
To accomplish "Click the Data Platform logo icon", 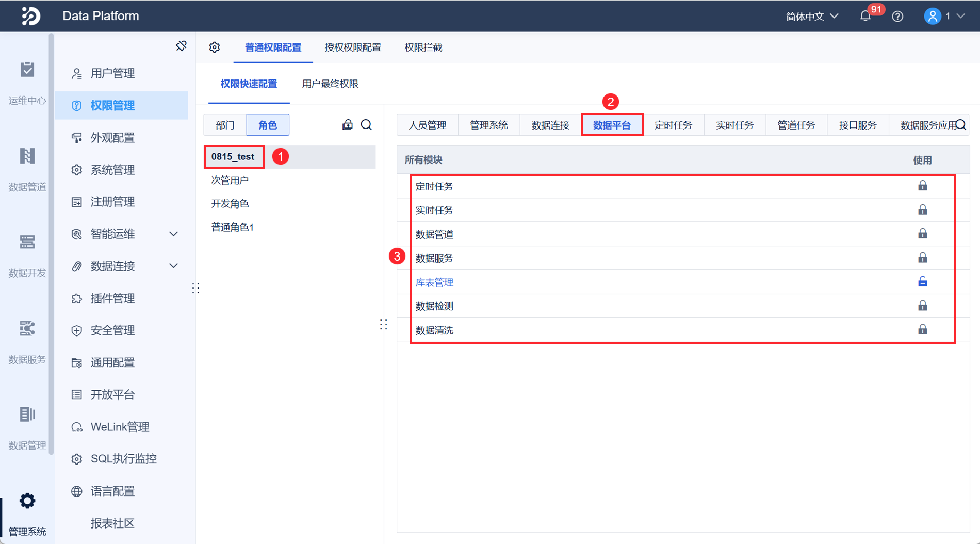I will (x=31, y=15).
